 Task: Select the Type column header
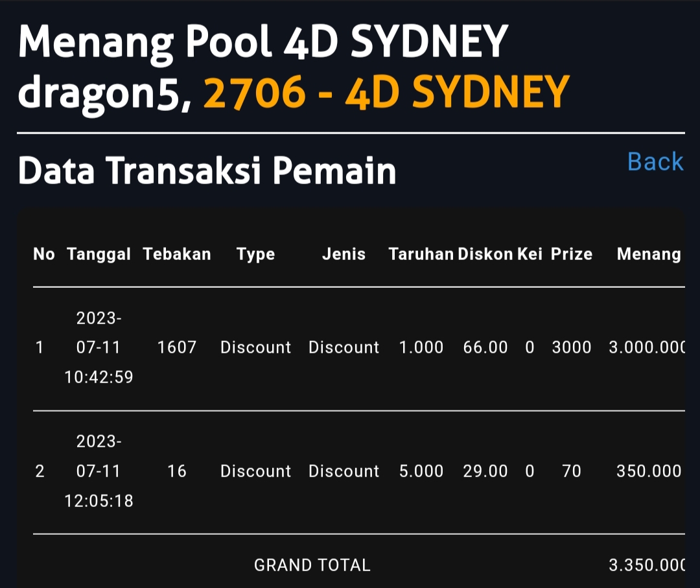point(255,254)
